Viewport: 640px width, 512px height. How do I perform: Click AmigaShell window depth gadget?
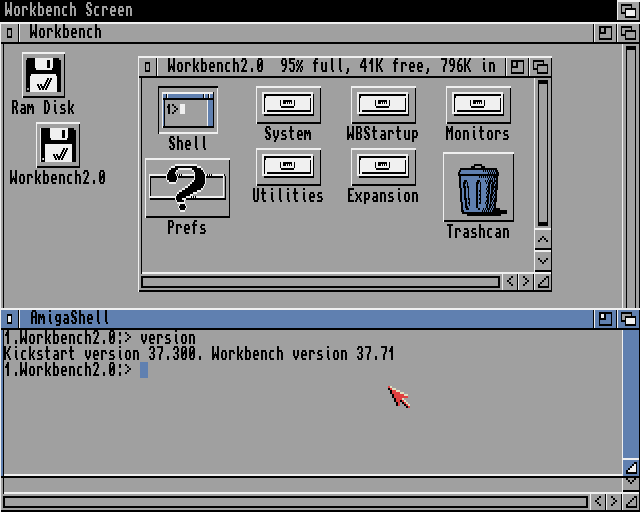628,319
